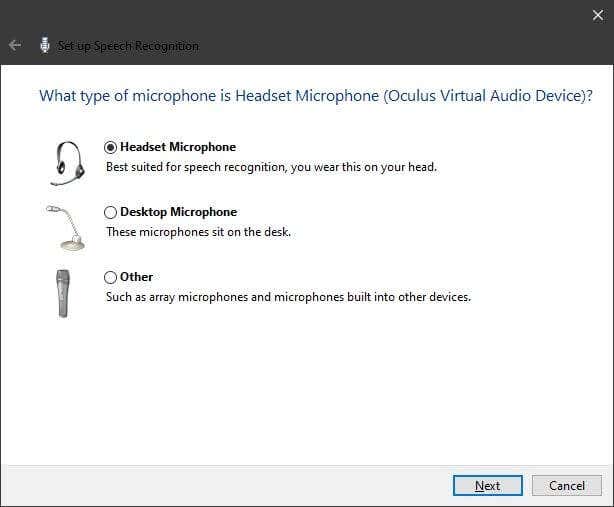
Task: Go back using the back arrow
Action: tap(15, 45)
